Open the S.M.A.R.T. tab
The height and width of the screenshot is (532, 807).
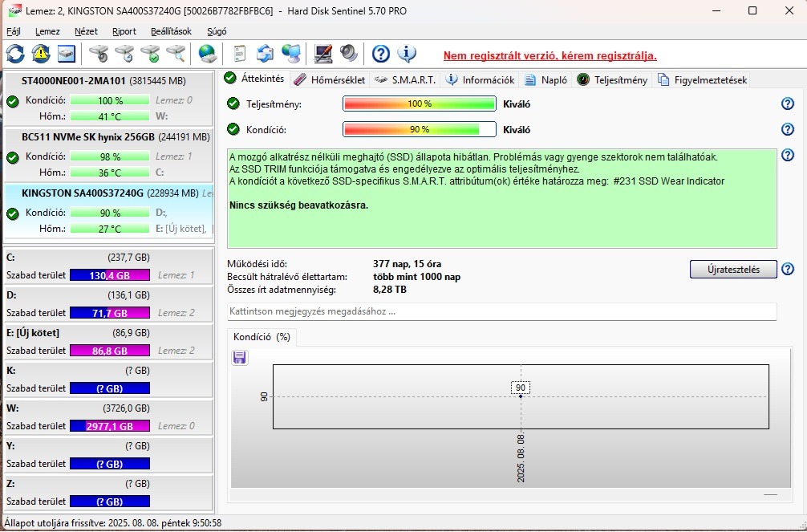pyautogui.click(x=405, y=79)
